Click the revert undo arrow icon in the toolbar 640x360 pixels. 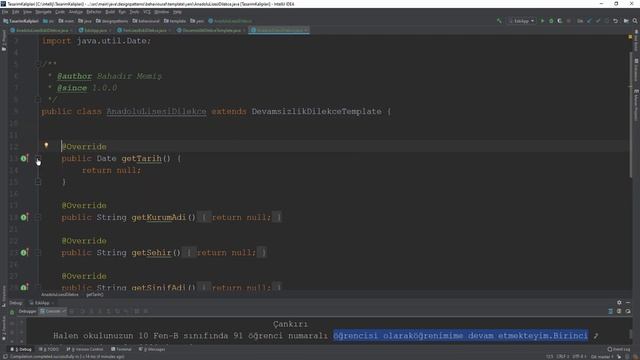point(616,21)
